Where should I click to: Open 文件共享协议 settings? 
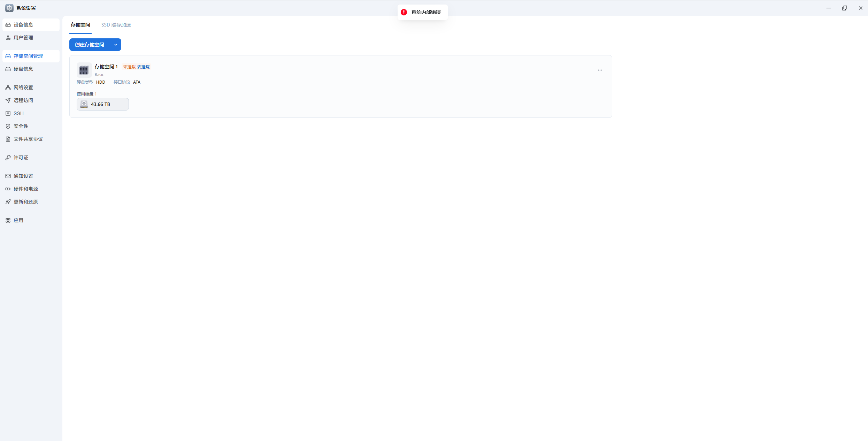point(28,139)
